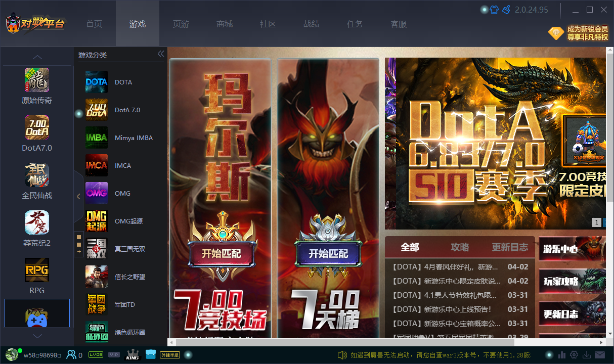Open the download manager icon
This screenshot has height=364, width=614.
coord(587,355)
